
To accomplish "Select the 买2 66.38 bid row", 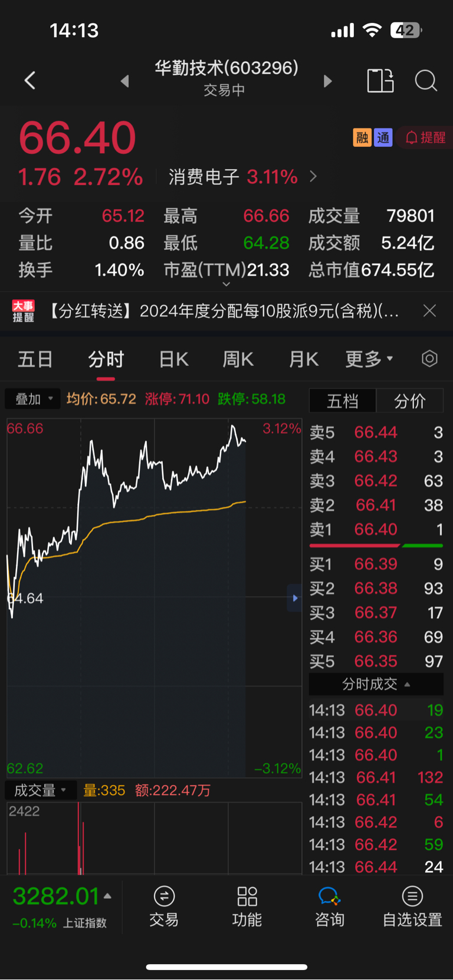I will pos(376,589).
